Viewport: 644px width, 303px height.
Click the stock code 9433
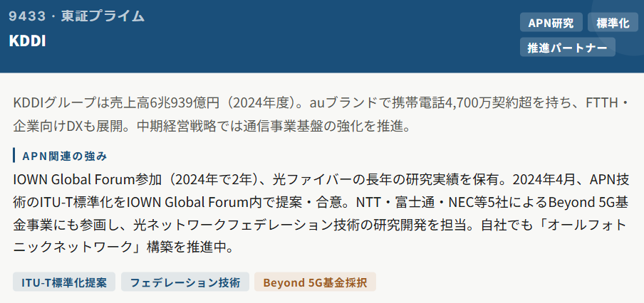[x=27, y=16]
